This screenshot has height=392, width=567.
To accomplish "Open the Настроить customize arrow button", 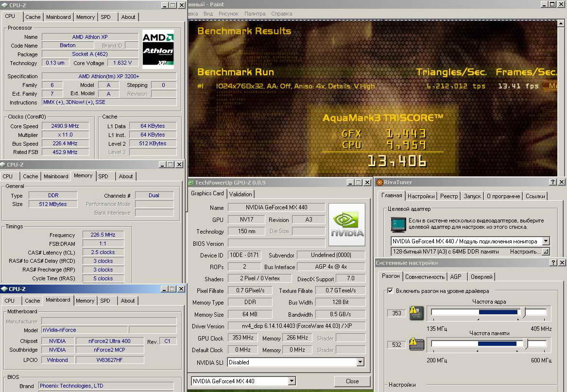I will (x=546, y=251).
